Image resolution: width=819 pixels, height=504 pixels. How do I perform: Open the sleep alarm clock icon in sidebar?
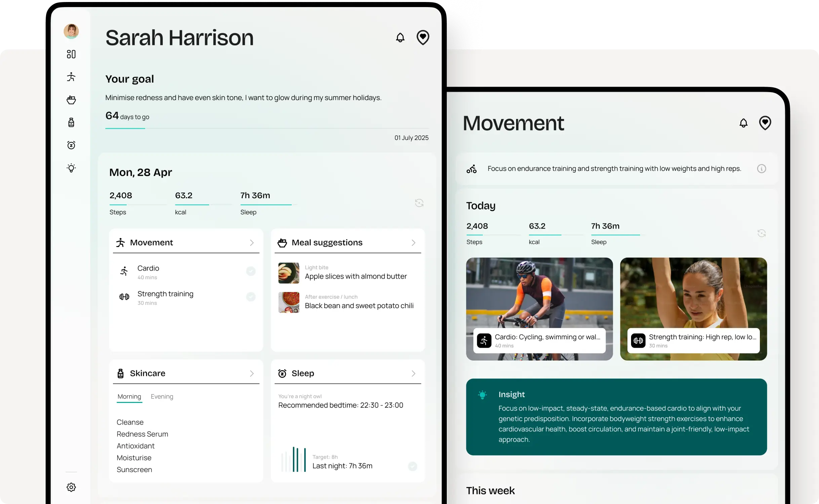(x=71, y=145)
